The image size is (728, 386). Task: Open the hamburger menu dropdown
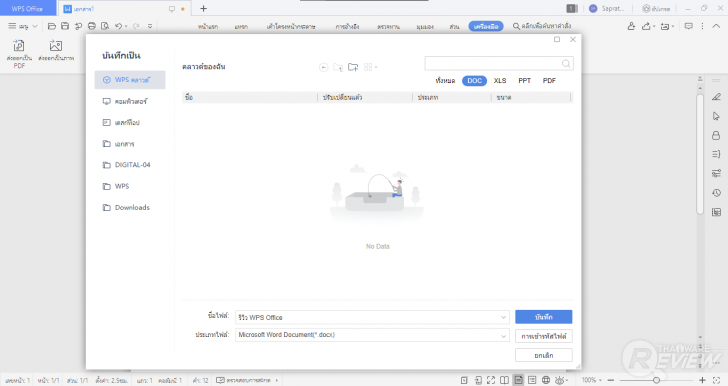point(23,26)
